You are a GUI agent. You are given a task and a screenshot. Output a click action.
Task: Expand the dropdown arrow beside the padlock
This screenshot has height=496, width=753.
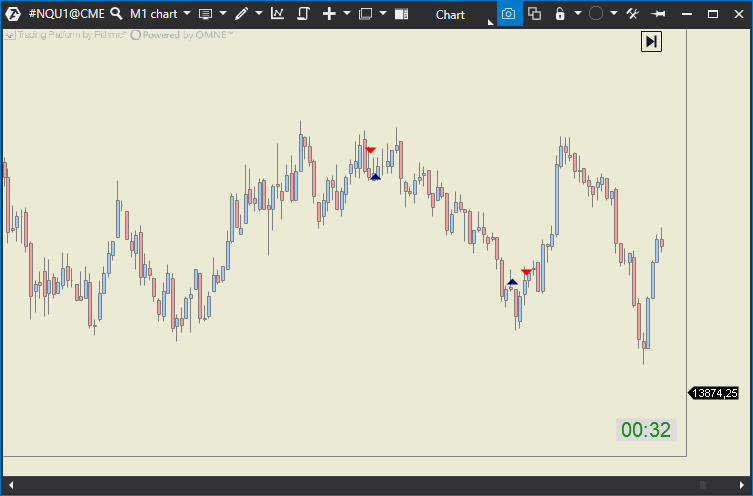(578, 13)
